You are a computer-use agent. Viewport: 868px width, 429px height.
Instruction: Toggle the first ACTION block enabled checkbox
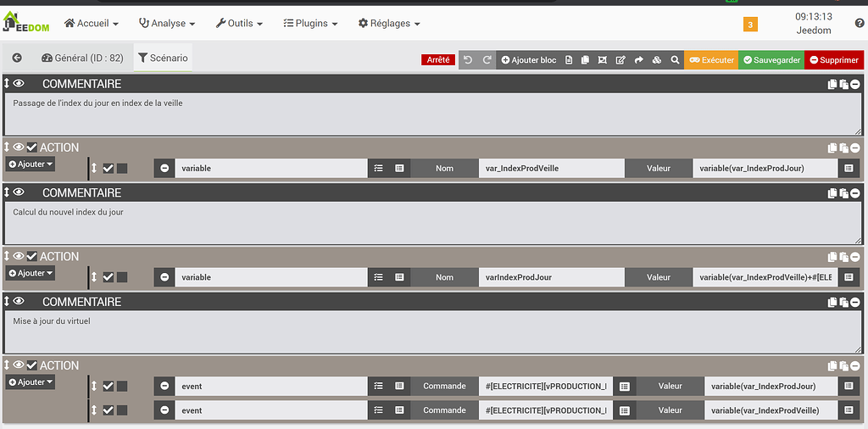[32, 148]
